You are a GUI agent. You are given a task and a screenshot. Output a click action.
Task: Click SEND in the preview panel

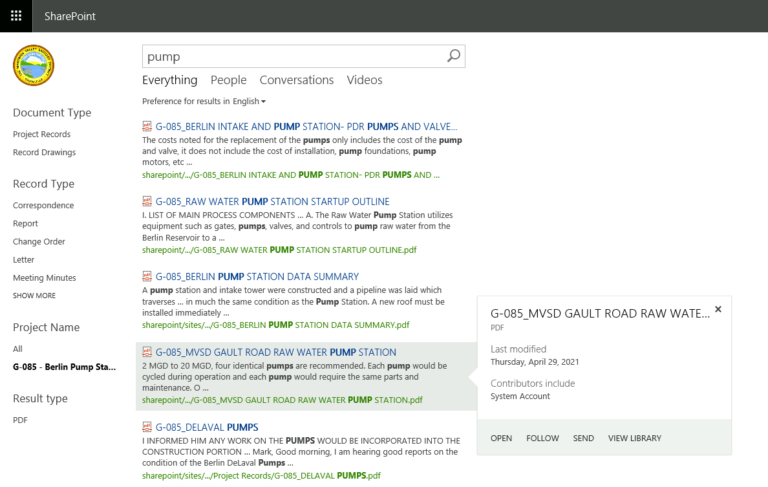click(583, 438)
